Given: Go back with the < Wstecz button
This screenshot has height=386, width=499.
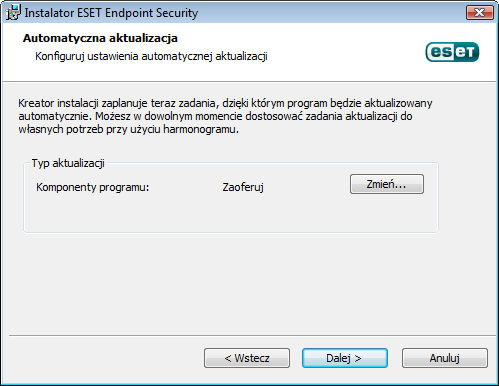Looking at the screenshot, I should (x=247, y=358).
